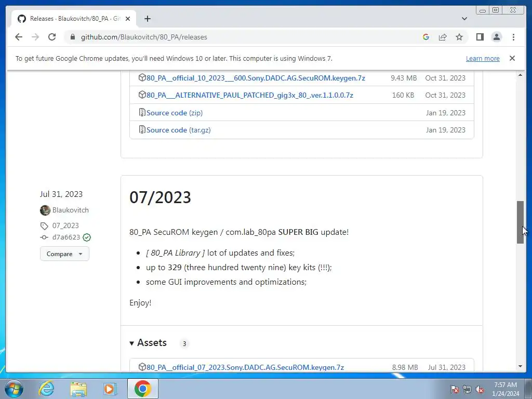This screenshot has width=532, height=399.
Task: Click the scrollbar down arrow
Action: [520, 366]
